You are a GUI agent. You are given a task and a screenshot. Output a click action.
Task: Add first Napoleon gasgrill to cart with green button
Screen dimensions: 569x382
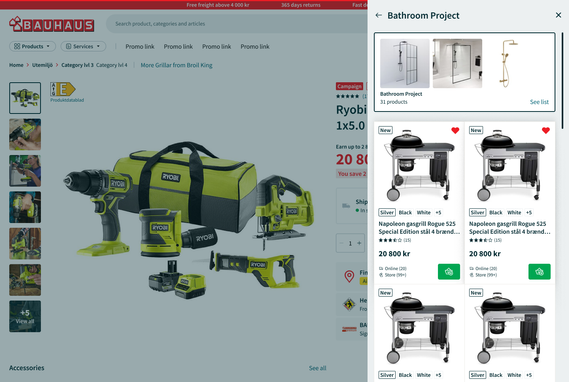point(449,272)
